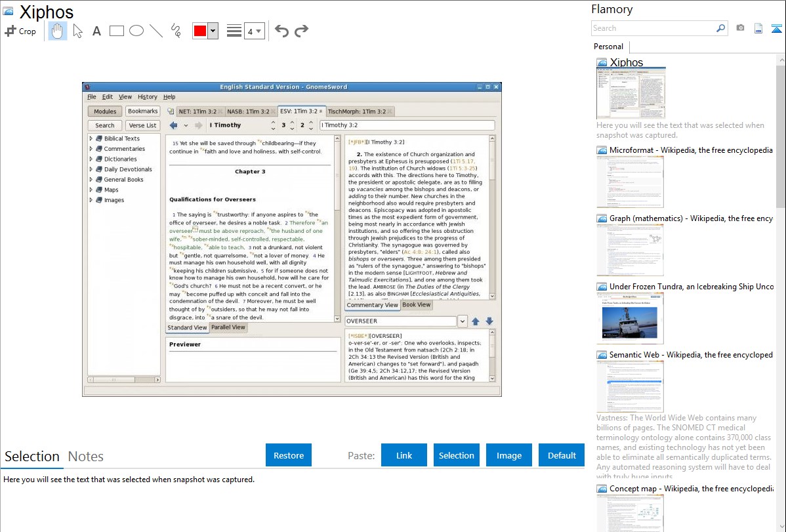This screenshot has width=786, height=532.
Task: Select the freehand scribble tool
Action: [176, 31]
